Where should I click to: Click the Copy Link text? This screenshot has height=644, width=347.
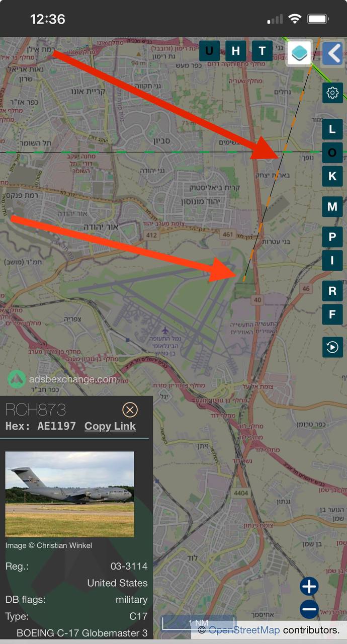pyautogui.click(x=110, y=426)
